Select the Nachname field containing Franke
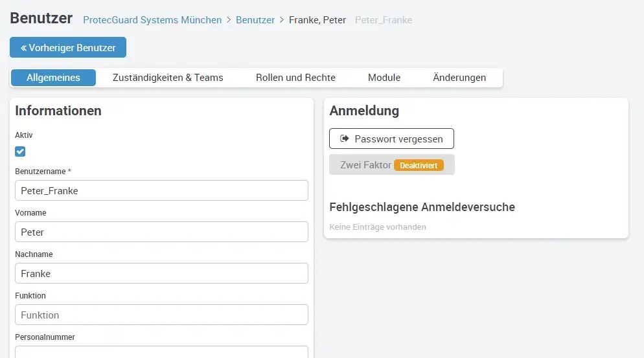Screen dimensions: 644x358 161,273
